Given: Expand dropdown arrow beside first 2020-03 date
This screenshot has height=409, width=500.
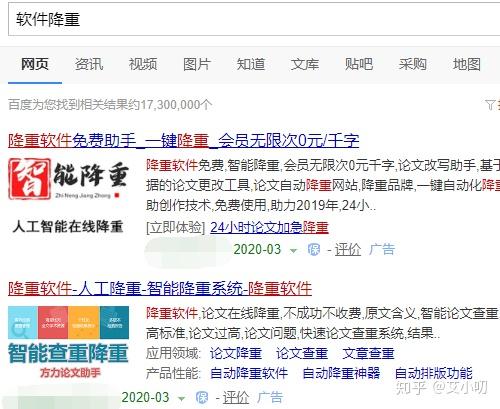Looking at the screenshot, I should pyautogui.click(x=293, y=250).
